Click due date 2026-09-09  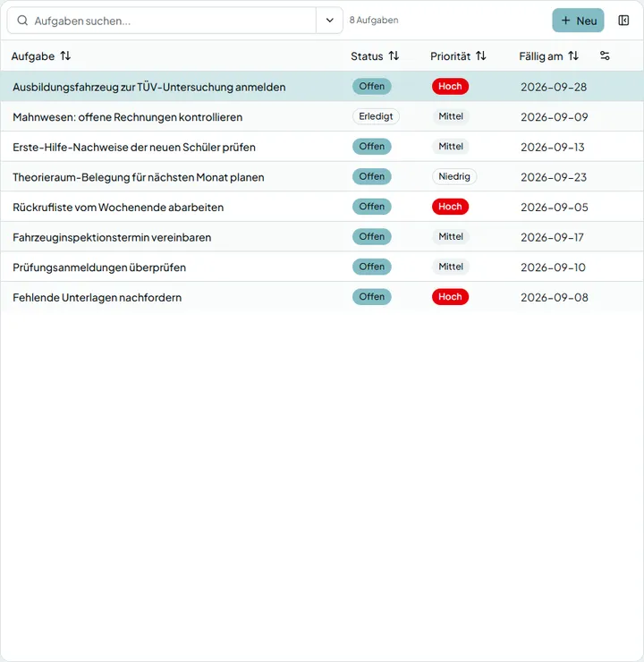(x=555, y=117)
